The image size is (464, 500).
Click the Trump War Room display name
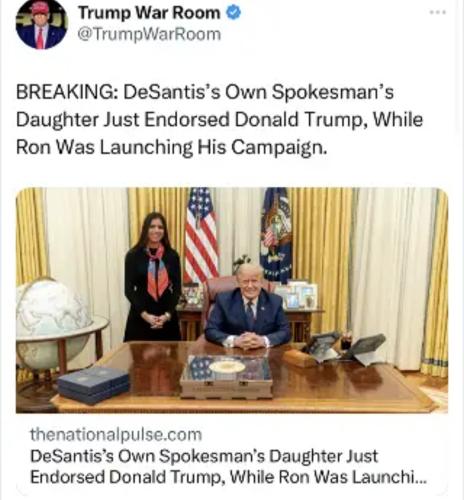click(149, 13)
